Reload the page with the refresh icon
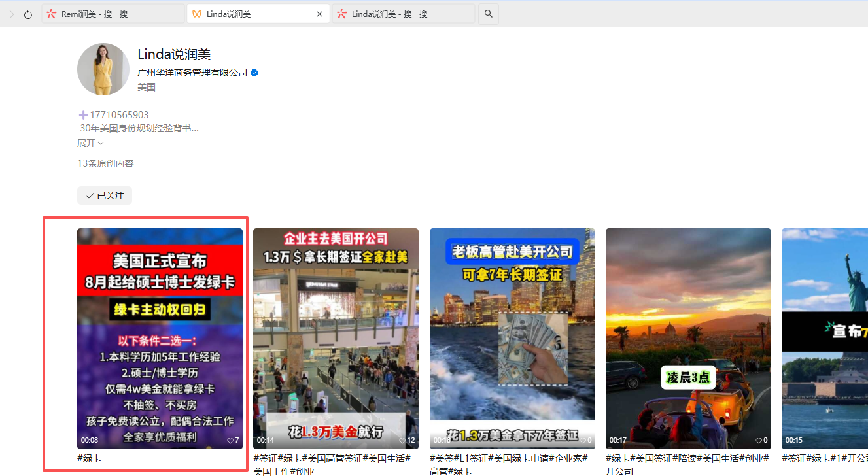This screenshot has height=476, width=868. [28, 14]
